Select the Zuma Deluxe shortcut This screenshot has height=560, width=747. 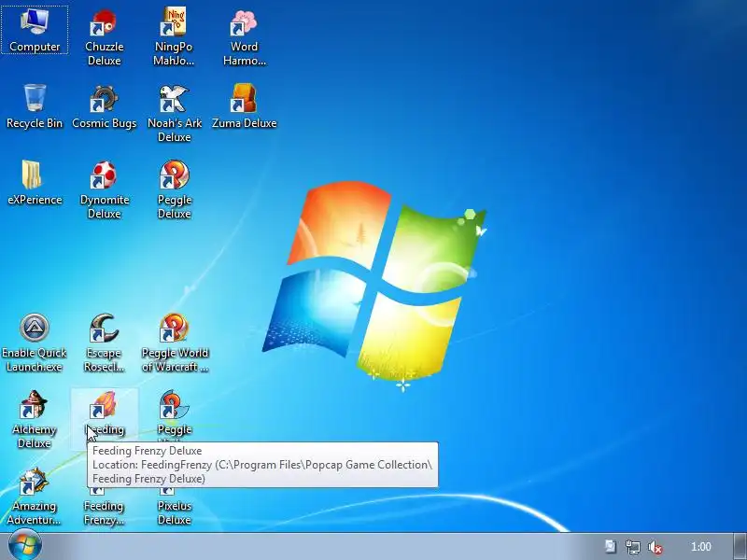tap(244, 106)
